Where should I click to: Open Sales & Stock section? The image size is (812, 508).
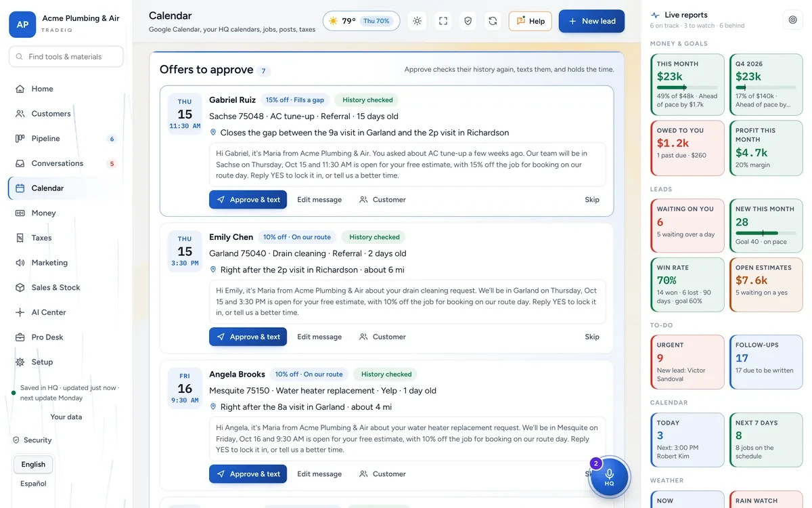click(x=66, y=288)
